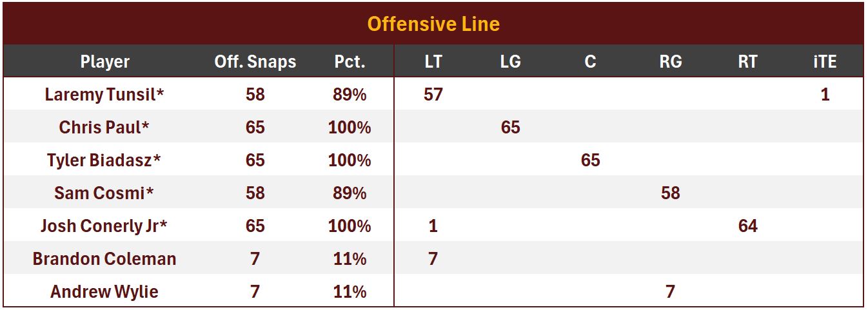Click the Laremy Tunsil player name
Viewport: 868px width, 310px height.
(x=104, y=95)
